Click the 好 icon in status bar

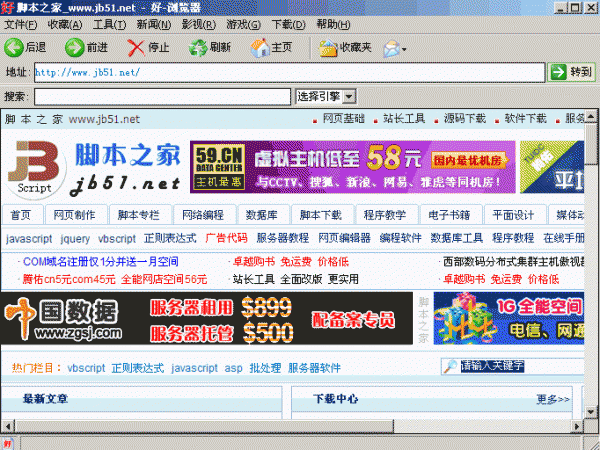pos(7,443)
